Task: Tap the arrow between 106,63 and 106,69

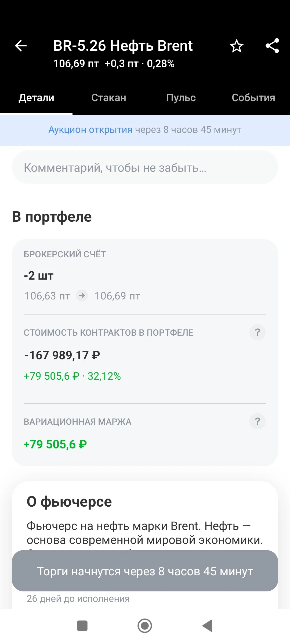Action: coord(82,296)
